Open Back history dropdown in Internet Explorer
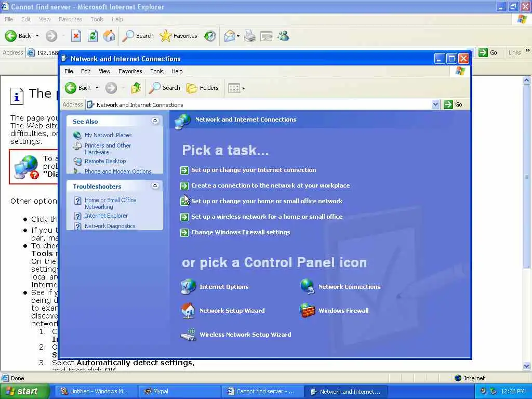Image resolution: width=532 pixels, height=399 pixels. [37, 36]
